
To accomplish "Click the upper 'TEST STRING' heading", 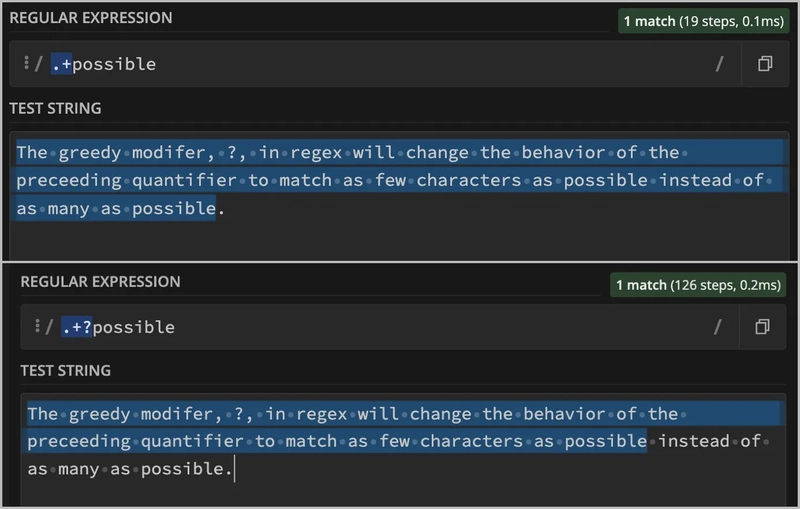I will (55, 108).
